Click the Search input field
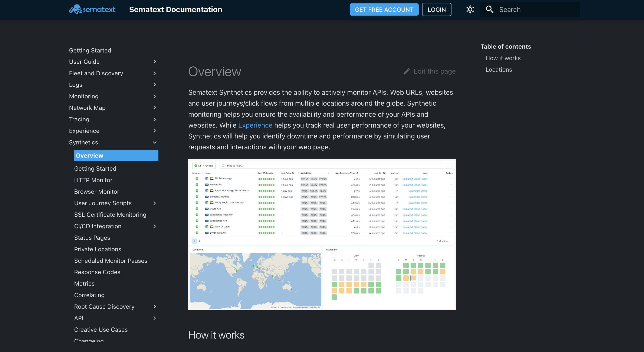 click(x=538, y=10)
